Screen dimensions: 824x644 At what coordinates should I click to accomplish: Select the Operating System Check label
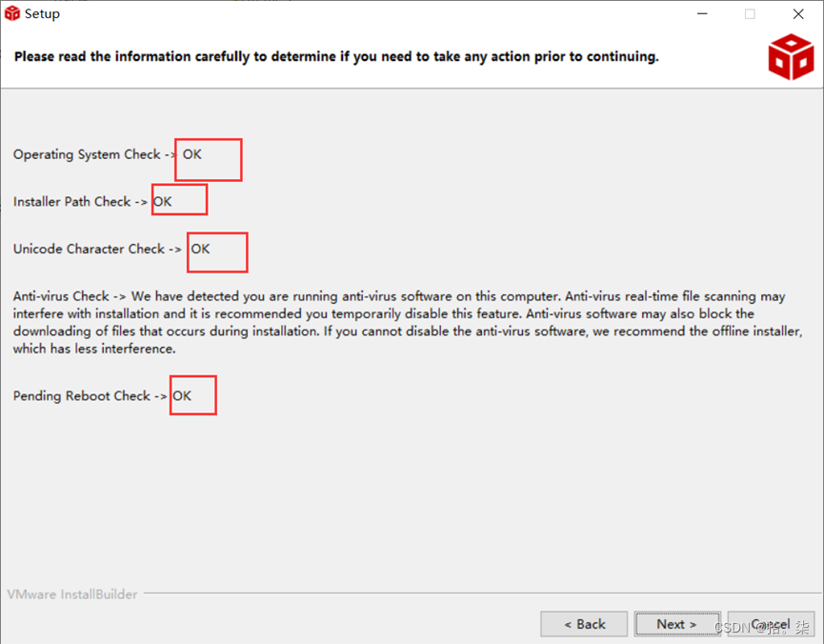pyautogui.click(x=87, y=154)
